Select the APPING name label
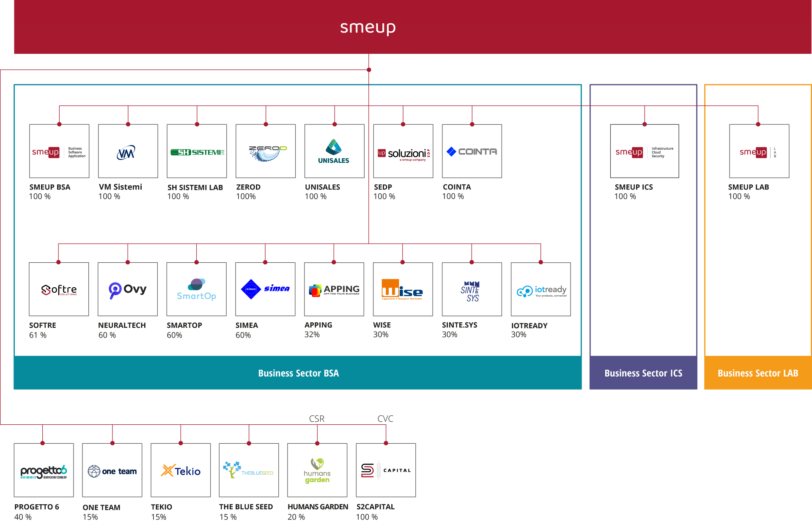812x522 pixels. click(x=318, y=325)
